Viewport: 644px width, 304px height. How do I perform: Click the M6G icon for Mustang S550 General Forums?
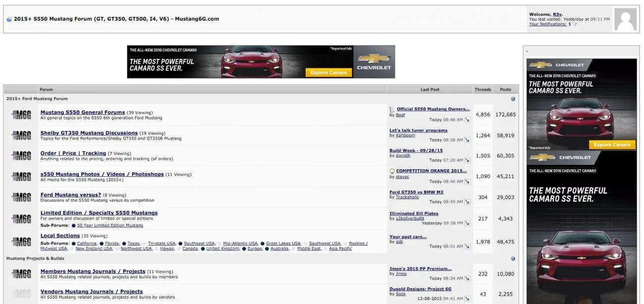(21, 115)
